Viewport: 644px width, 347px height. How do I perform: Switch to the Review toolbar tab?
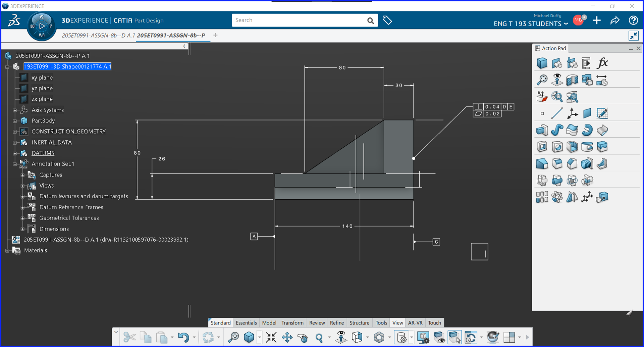pos(317,323)
